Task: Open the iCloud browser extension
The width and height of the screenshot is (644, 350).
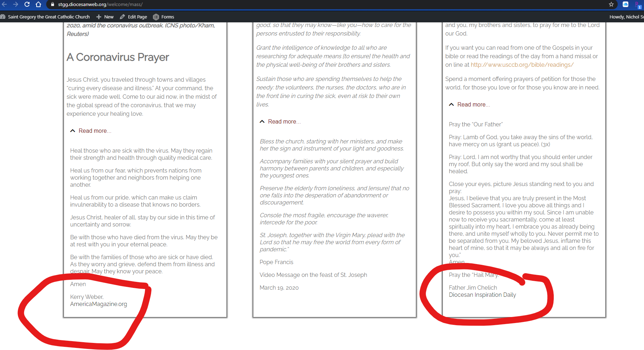Action: tap(626, 4)
